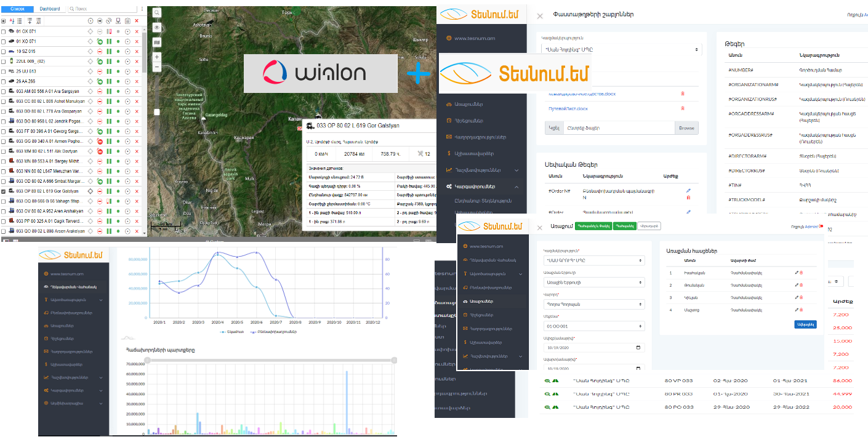Click eye visibility icon on Wialon map
This screenshot has height=437, width=868.
tap(157, 27)
